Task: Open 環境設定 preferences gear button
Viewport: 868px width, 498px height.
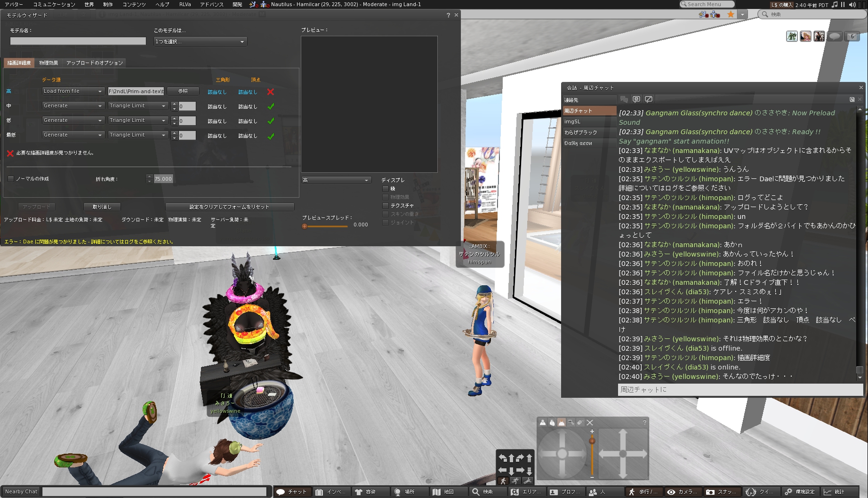Action: (800, 492)
